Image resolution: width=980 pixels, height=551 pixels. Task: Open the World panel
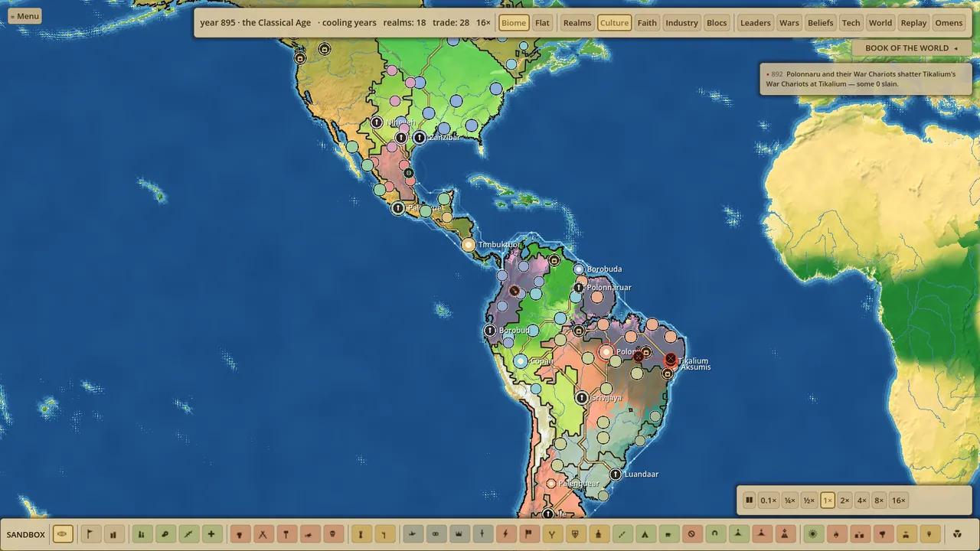pos(880,23)
